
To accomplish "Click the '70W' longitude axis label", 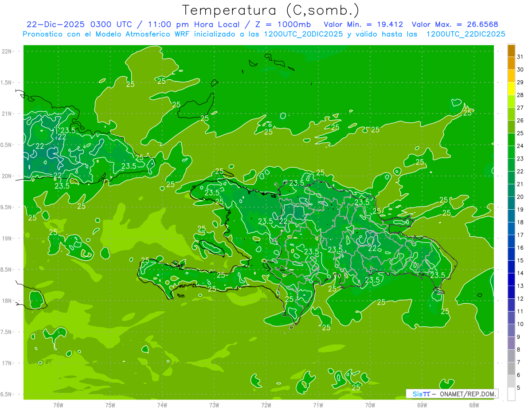I will pos(370,405).
